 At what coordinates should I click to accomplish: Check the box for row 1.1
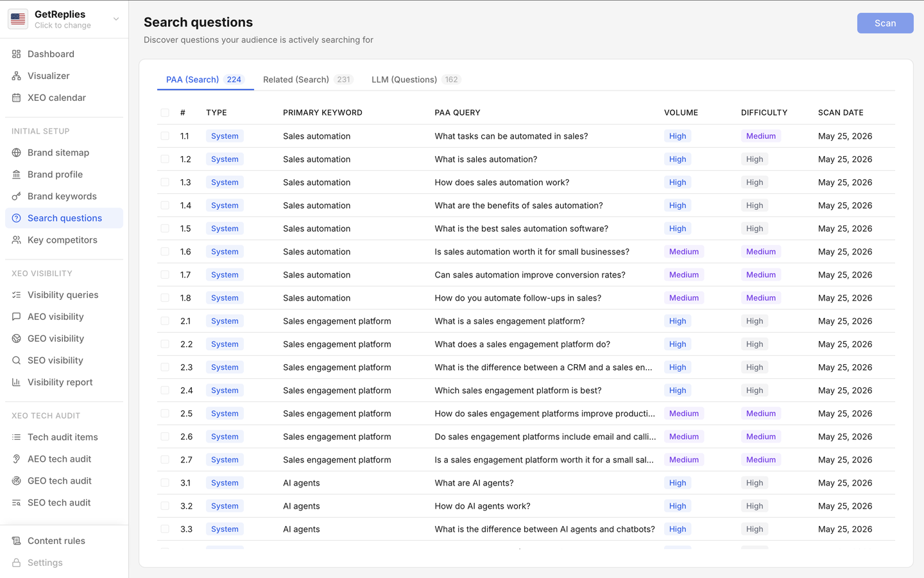pos(165,136)
